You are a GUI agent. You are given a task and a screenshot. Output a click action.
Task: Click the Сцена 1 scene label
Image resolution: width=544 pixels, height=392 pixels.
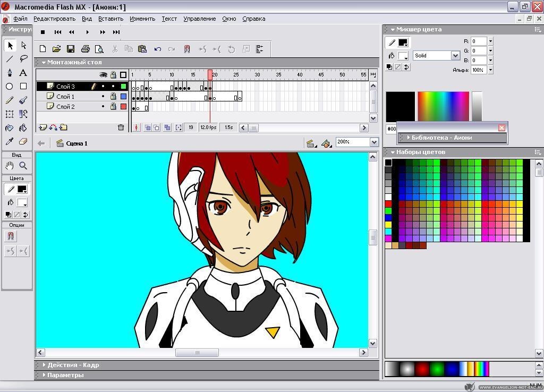76,143
